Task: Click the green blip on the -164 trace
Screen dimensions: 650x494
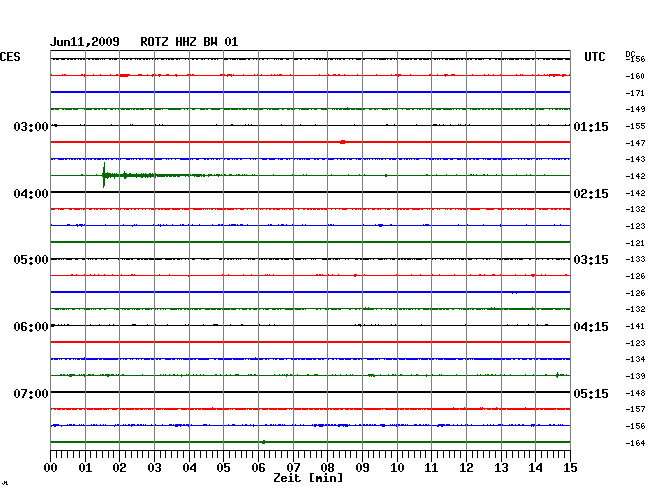Action: [x=264, y=442]
